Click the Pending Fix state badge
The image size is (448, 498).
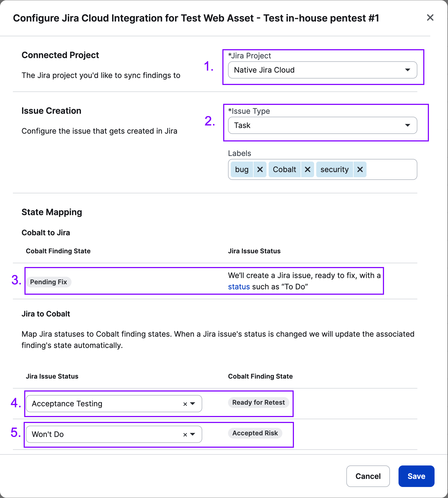pos(48,282)
